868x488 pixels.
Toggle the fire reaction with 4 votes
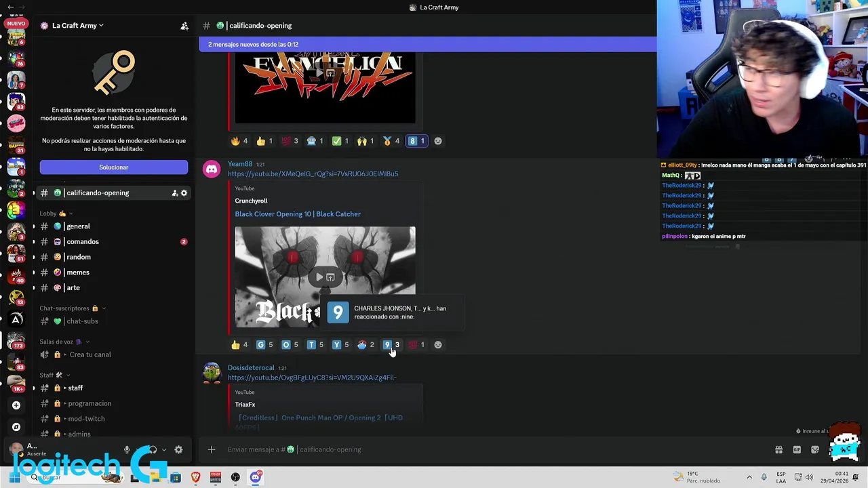pos(239,141)
